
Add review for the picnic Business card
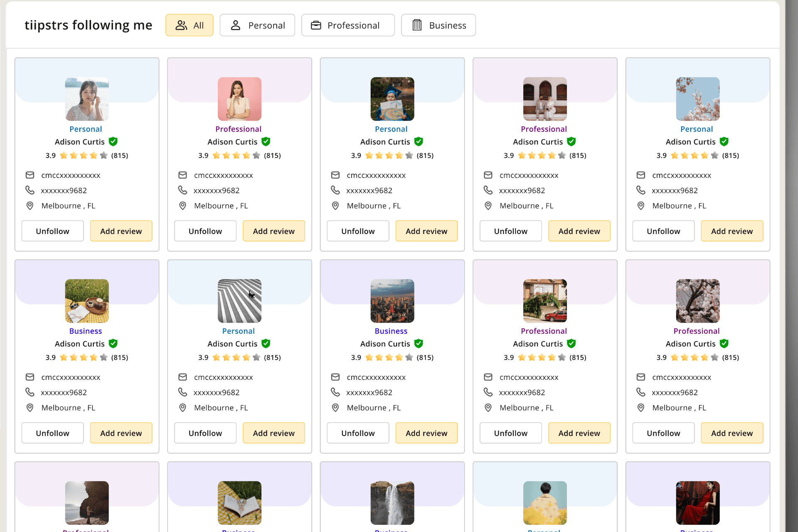coord(121,433)
